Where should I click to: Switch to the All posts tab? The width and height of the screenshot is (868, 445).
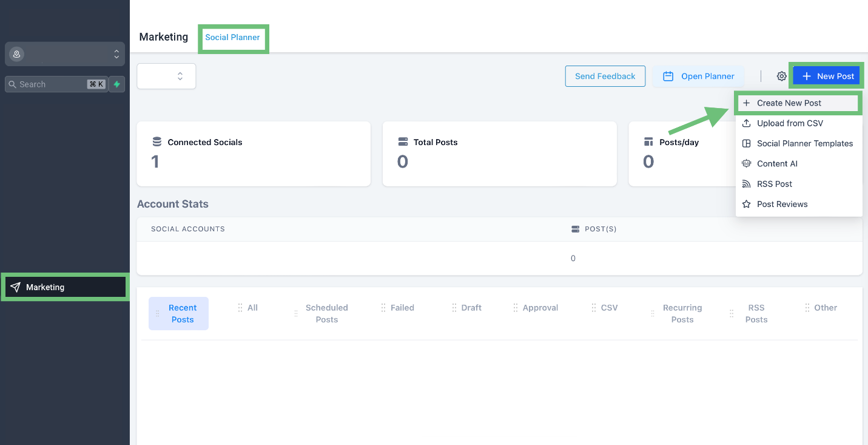[252, 308]
